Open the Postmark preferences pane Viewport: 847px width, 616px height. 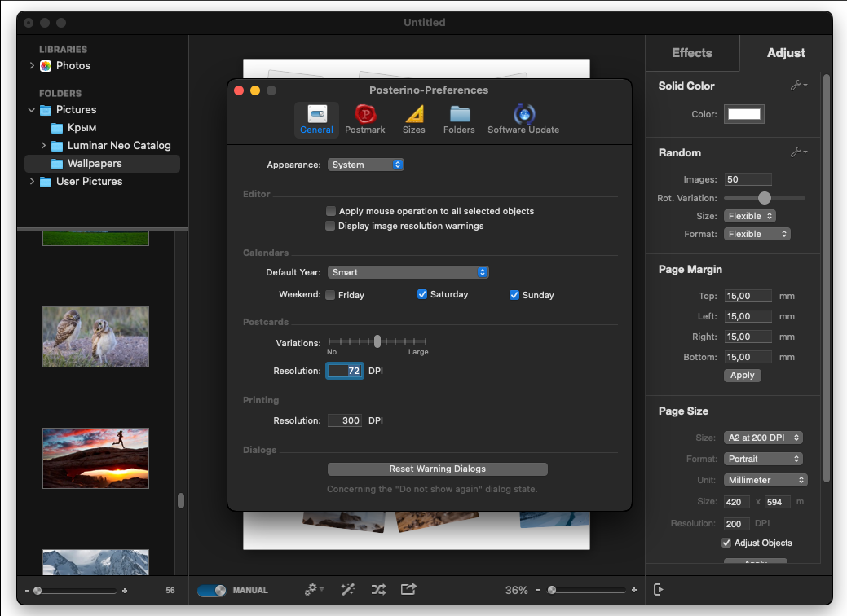click(364, 119)
